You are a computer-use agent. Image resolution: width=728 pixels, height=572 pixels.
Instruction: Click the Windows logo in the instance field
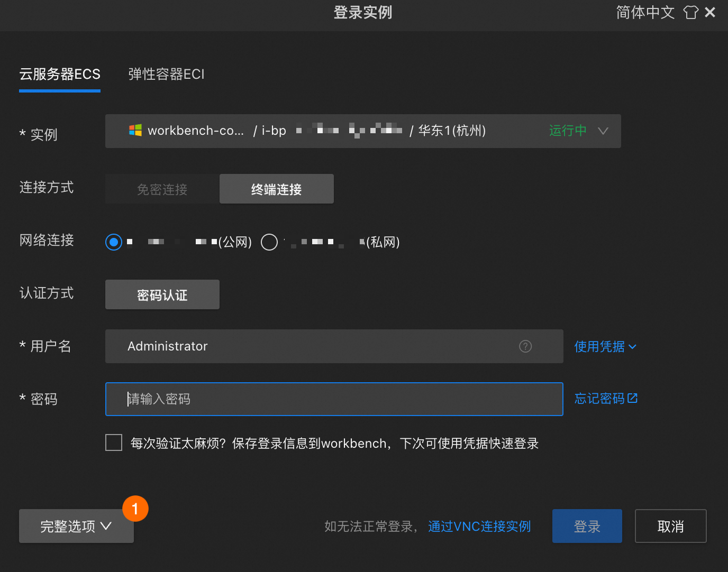[x=135, y=131]
